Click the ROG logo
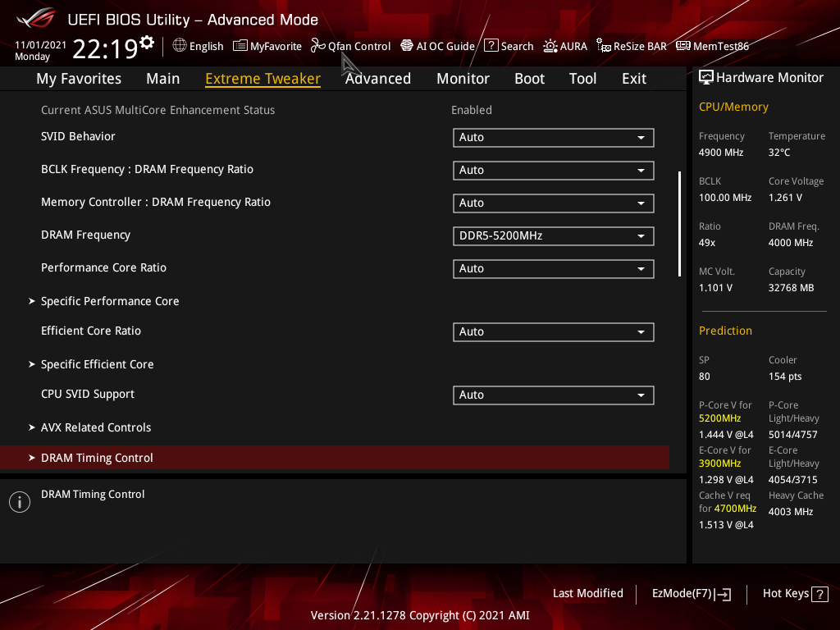Screen dimensions: 840x630 pyautogui.click(x=36, y=19)
